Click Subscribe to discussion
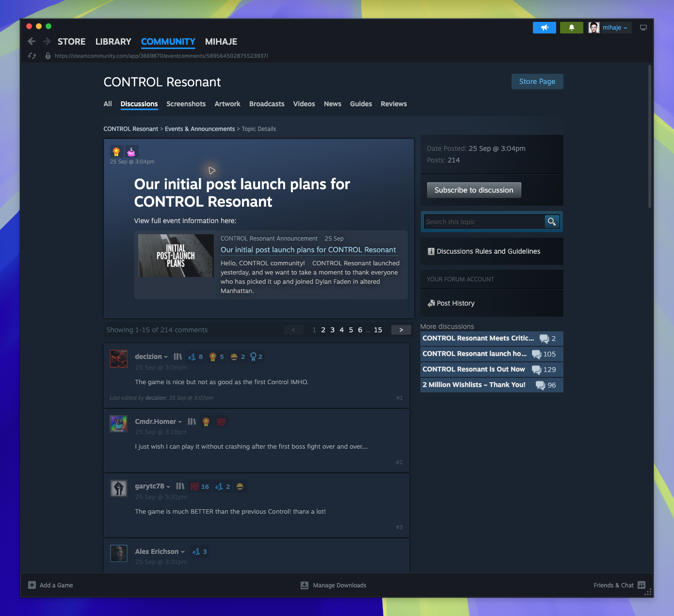 (x=474, y=190)
